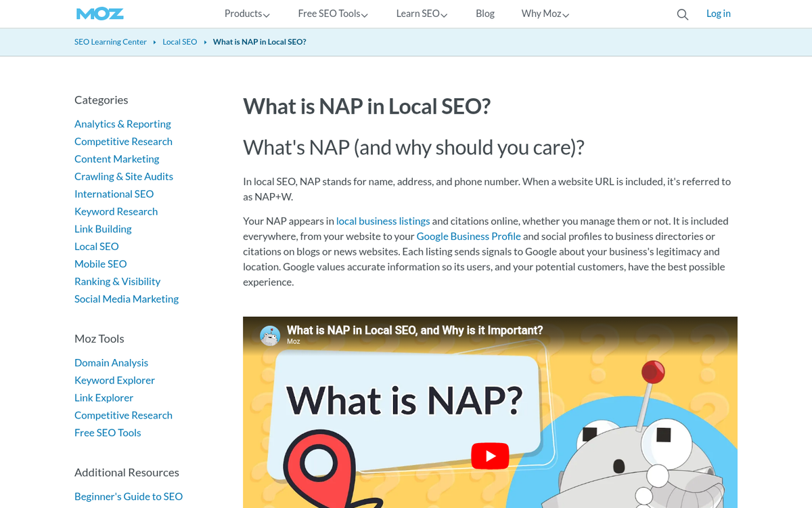Open Competitive Research under Categories
812x508 pixels.
click(x=123, y=142)
